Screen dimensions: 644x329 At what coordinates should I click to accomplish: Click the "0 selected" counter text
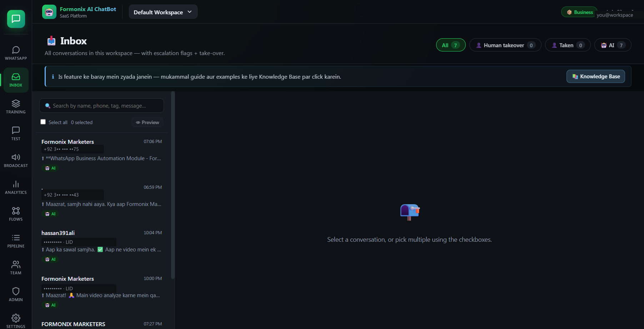[x=82, y=122]
